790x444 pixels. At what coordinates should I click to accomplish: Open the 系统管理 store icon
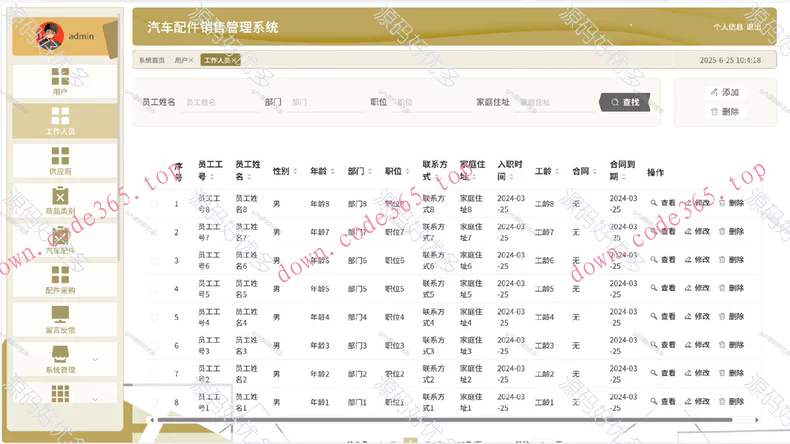point(60,354)
